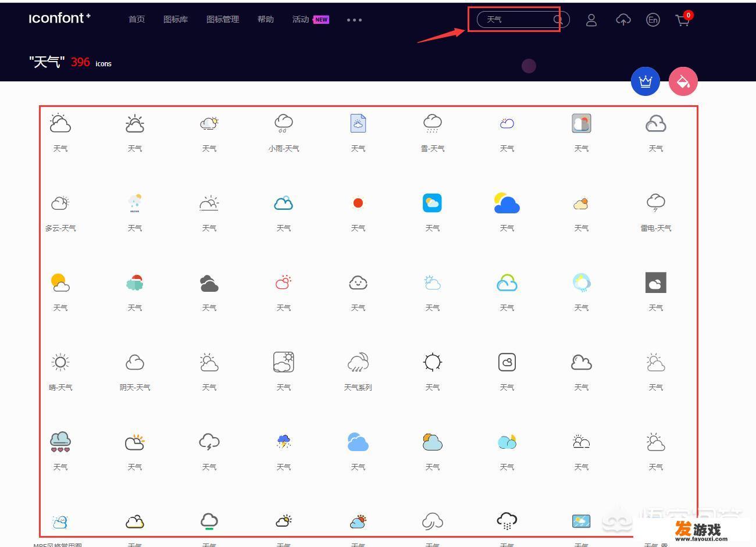Select the smiling cloud face icon
The height and width of the screenshot is (547, 756).
pyautogui.click(x=358, y=283)
